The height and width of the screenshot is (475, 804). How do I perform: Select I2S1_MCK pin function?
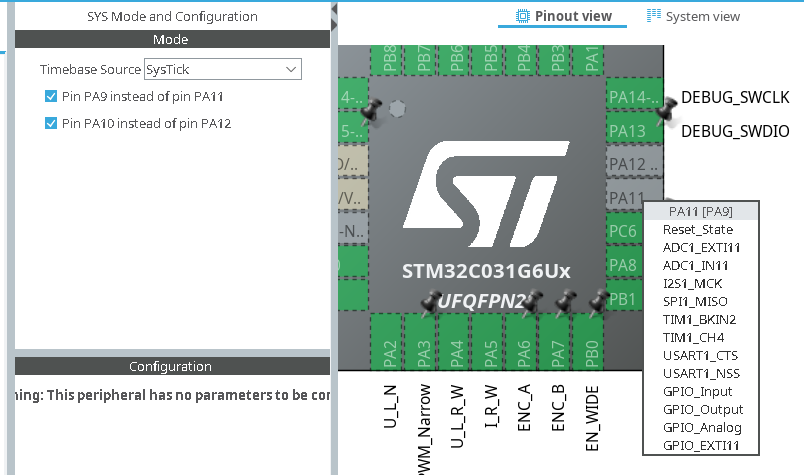[700, 283]
